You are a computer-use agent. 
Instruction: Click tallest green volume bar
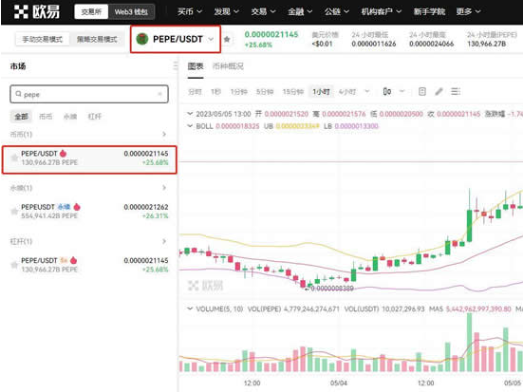(x=469, y=342)
